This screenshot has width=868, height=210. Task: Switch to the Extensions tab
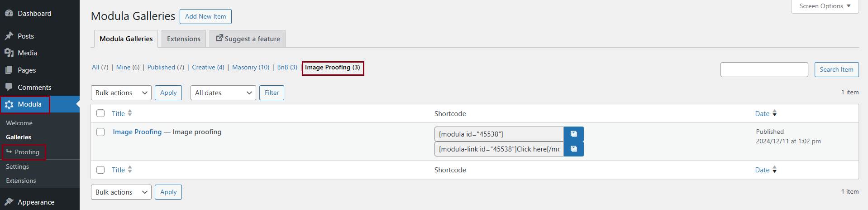point(183,39)
